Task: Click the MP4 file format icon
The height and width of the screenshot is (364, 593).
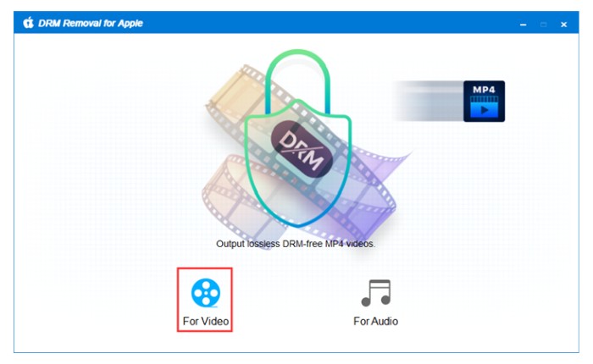Action: (484, 102)
